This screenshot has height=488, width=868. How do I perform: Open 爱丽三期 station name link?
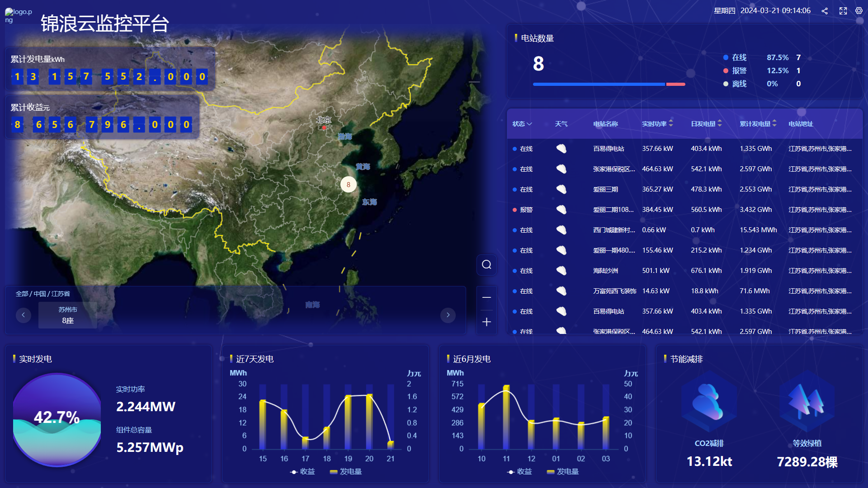pos(605,189)
